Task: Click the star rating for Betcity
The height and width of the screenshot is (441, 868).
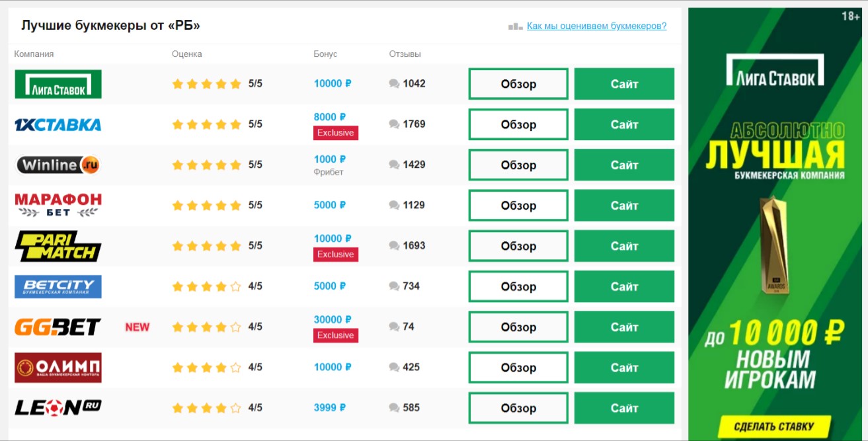Action: tap(206, 286)
